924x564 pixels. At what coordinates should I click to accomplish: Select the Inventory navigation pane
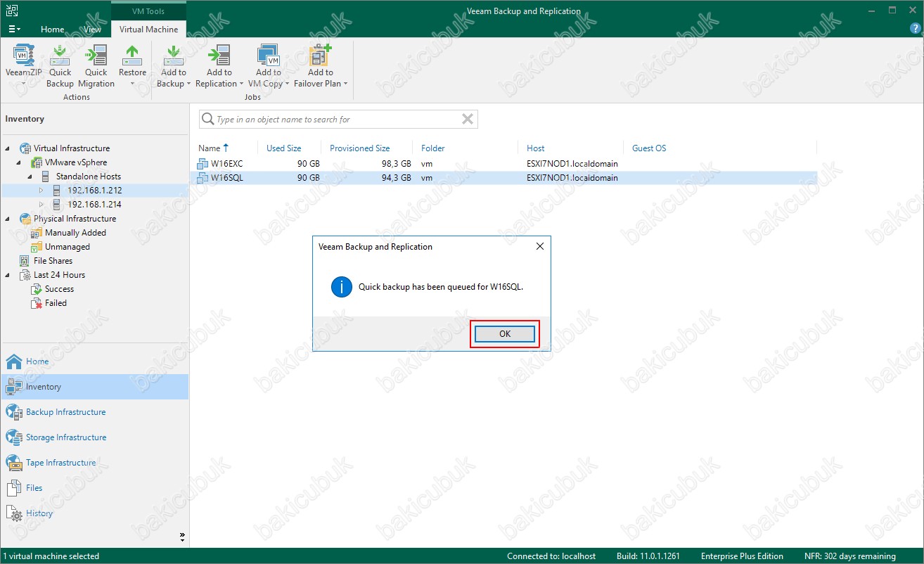pyautogui.click(x=94, y=387)
